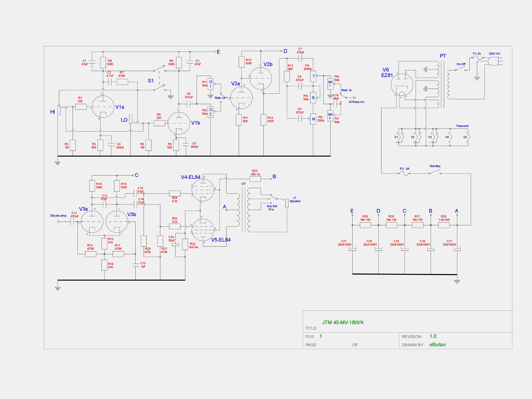Click the V3a phase inverter tube
The image size is (532, 399).
tap(92, 222)
